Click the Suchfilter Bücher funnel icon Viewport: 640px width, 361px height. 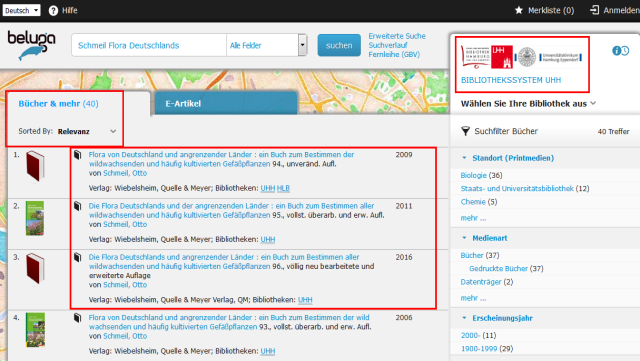(465, 131)
